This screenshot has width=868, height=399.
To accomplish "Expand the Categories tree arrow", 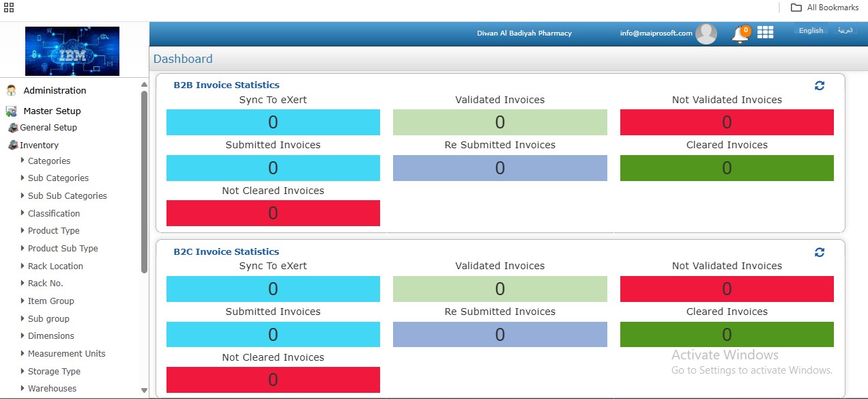I will 23,161.
